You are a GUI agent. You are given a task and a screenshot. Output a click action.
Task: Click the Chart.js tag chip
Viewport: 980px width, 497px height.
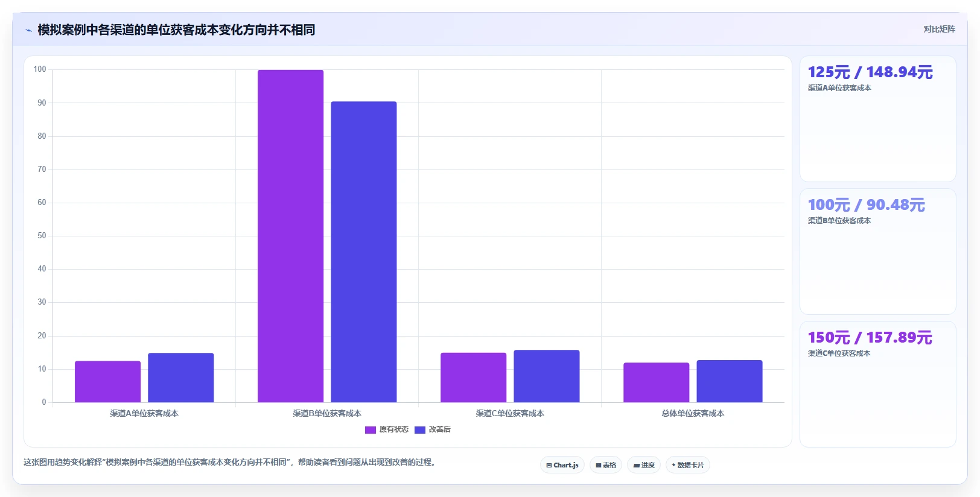pos(562,465)
